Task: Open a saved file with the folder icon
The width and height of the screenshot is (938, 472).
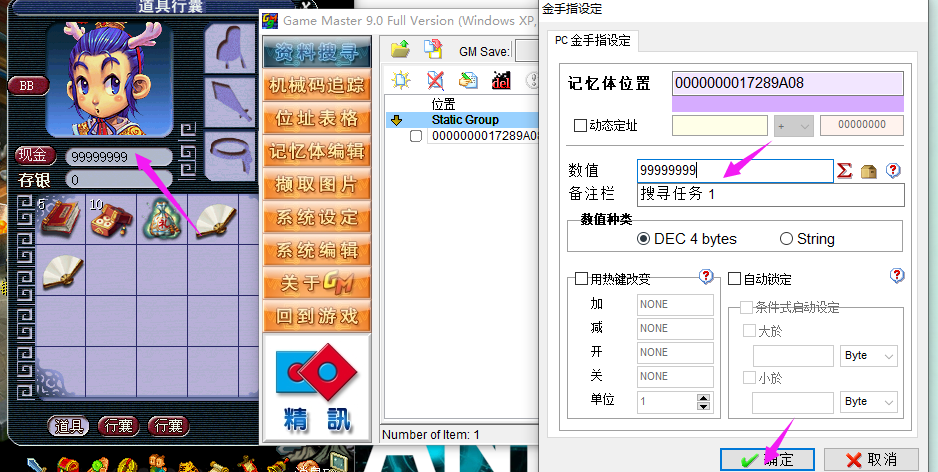Action: [x=400, y=49]
